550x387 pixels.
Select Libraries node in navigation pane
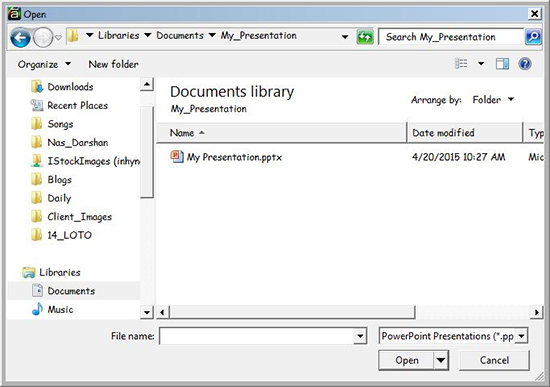click(x=51, y=272)
